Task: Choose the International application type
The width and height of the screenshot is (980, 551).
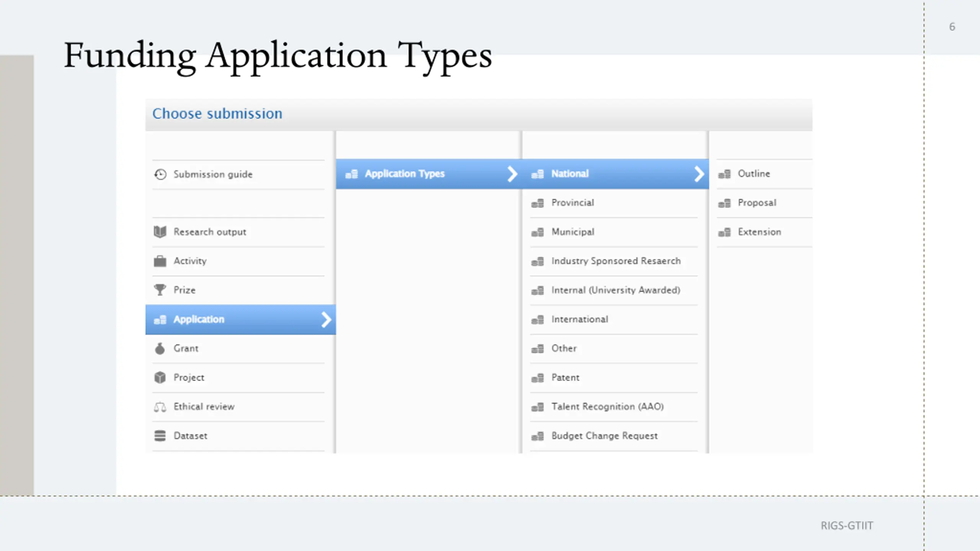Action: 614,320
